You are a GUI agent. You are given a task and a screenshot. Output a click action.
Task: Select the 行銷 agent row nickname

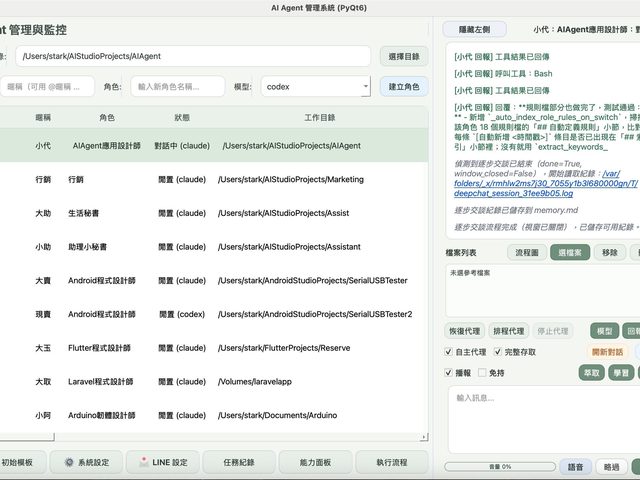tap(43, 179)
